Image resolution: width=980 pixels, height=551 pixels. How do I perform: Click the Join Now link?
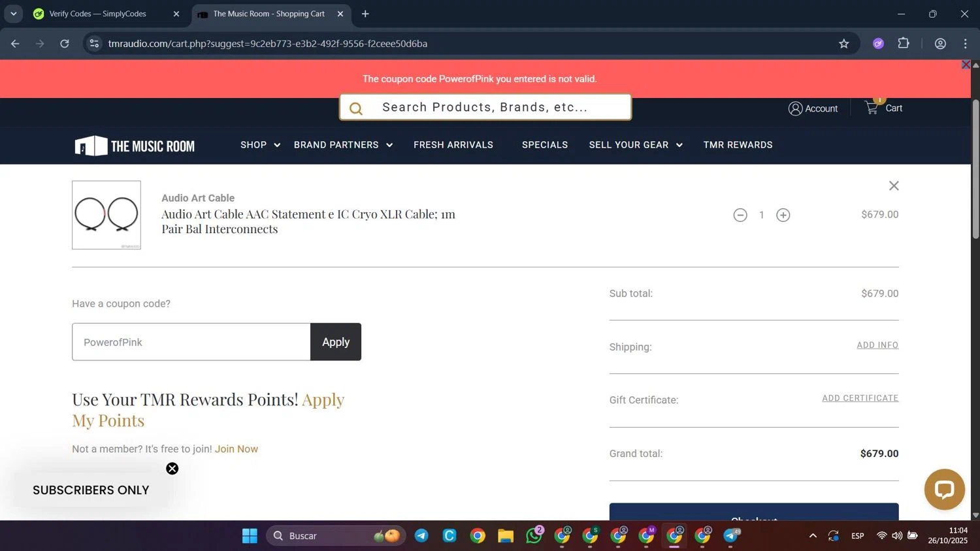[x=237, y=449]
